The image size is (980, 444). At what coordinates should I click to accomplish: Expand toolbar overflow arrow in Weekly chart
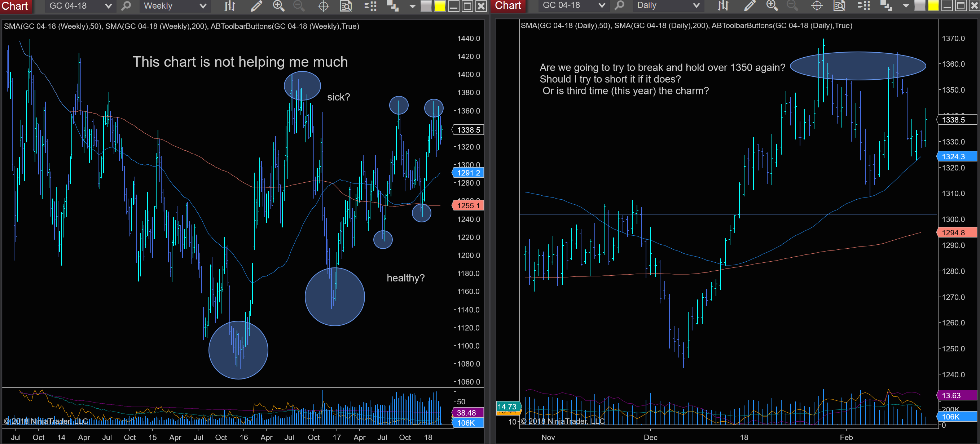click(412, 6)
